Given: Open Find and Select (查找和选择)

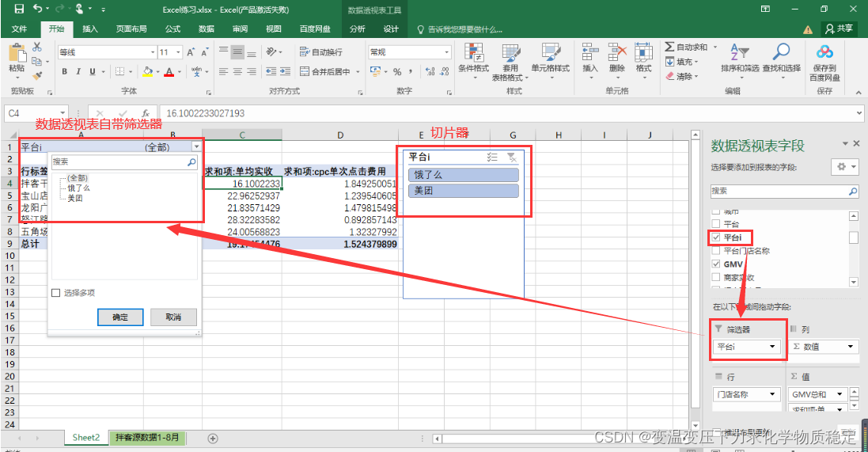Looking at the screenshot, I should (x=781, y=60).
